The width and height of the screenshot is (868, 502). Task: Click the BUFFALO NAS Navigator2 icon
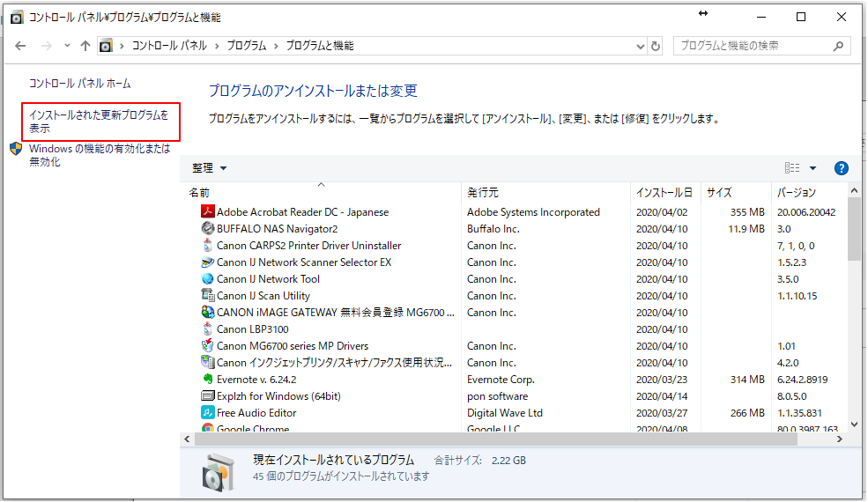pyautogui.click(x=208, y=228)
